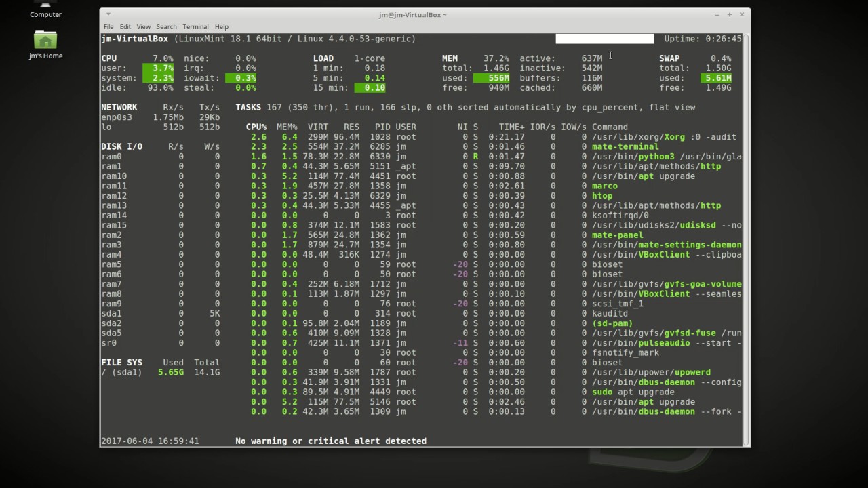Open the Edit menu
868x488 pixels.
[x=125, y=26]
